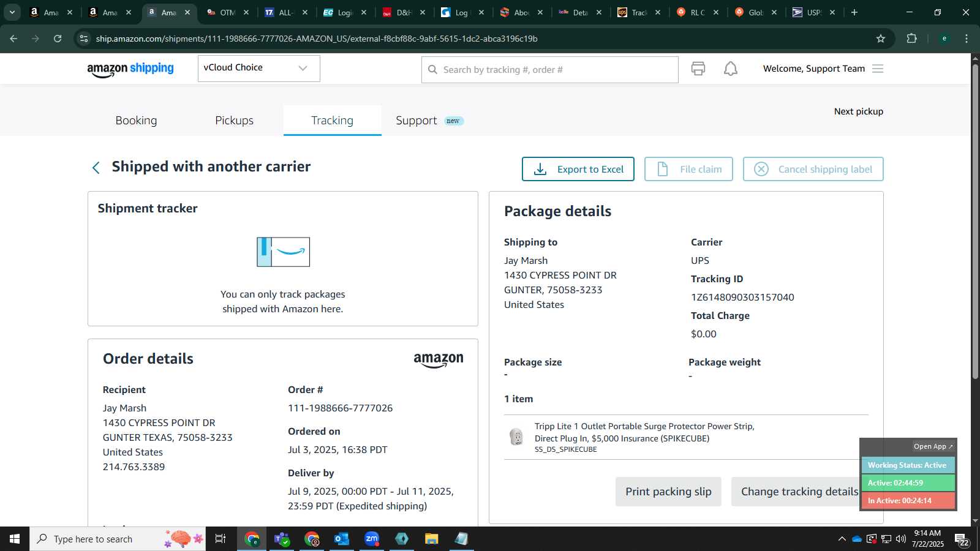The height and width of the screenshot is (551, 980).
Task: Click the Amazon package illustration in Shipment tracker
Action: (x=283, y=252)
